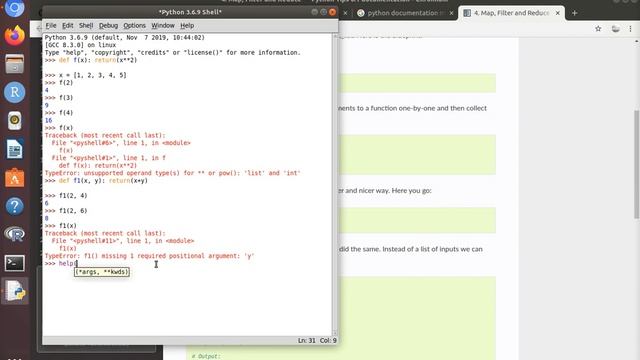Click the first 'Traceback (most recent call last):' line
640x360 pixels.
pyautogui.click(x=105, y=136)
